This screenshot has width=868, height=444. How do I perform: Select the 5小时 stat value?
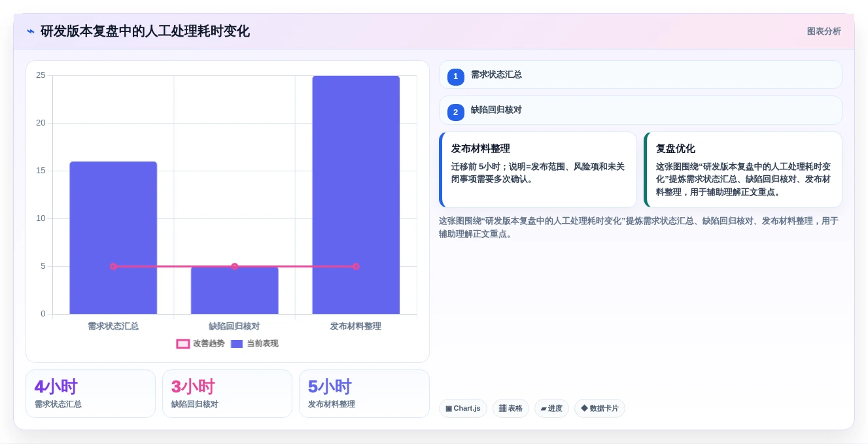pyautogui.click(x=330, y=386)
